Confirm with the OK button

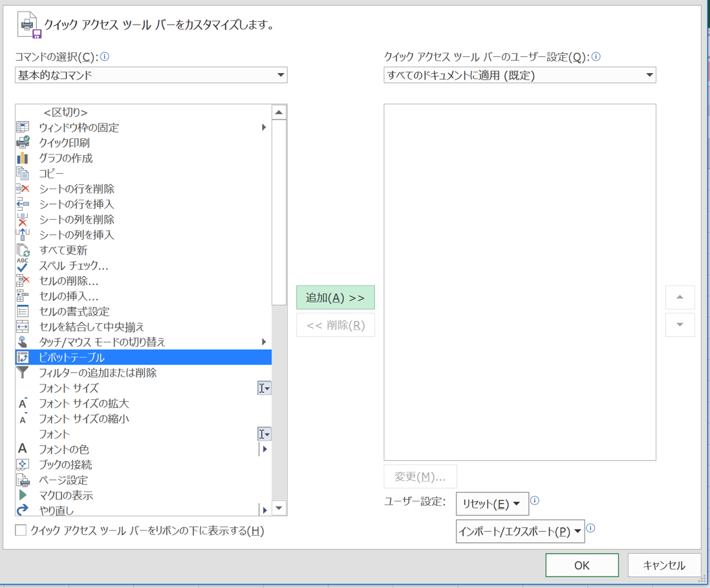[x=582, y=565]
